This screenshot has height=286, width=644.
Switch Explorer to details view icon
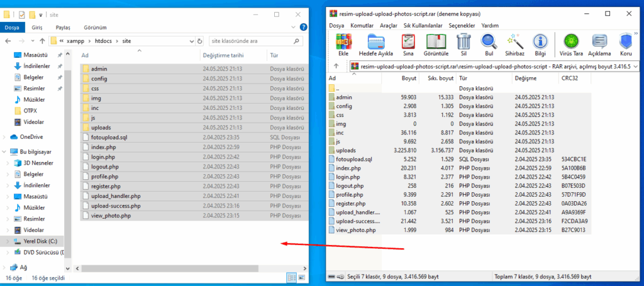pos(292,278)
